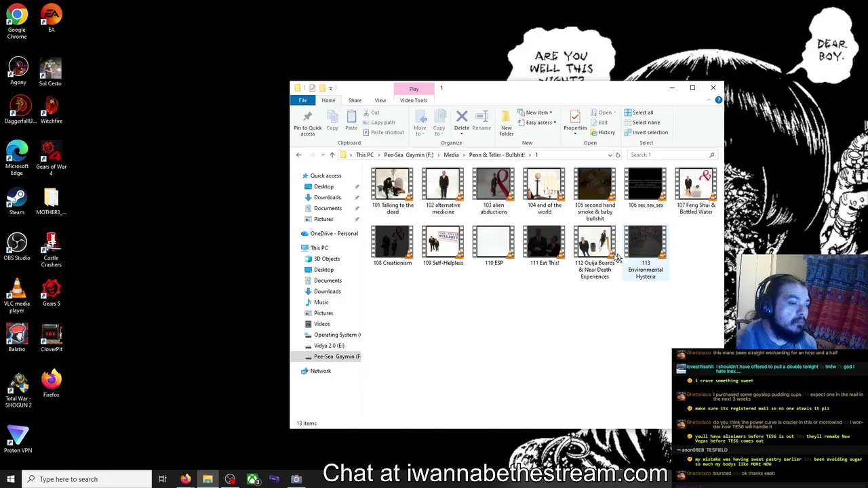Click Select all in the ribbon

[x=639, y=113]
